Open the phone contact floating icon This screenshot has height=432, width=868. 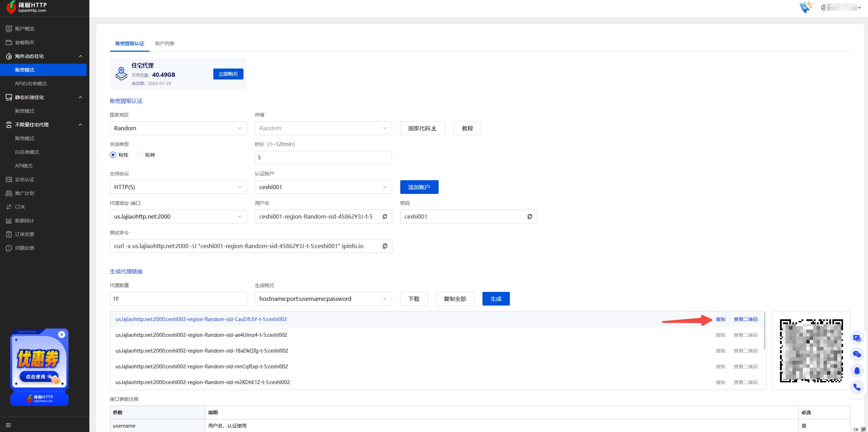(x=857, y=387)
